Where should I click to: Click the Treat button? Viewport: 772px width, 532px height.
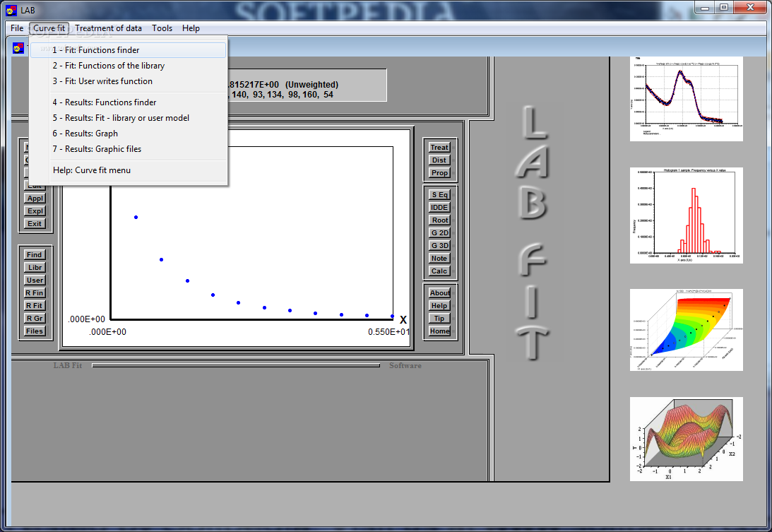pos(439,147)
